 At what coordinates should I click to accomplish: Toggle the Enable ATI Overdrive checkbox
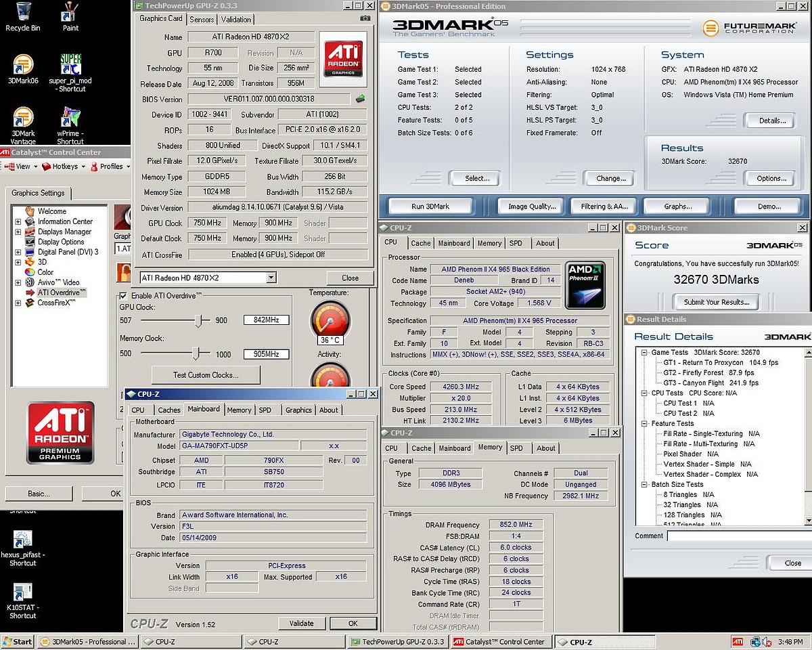123,296
